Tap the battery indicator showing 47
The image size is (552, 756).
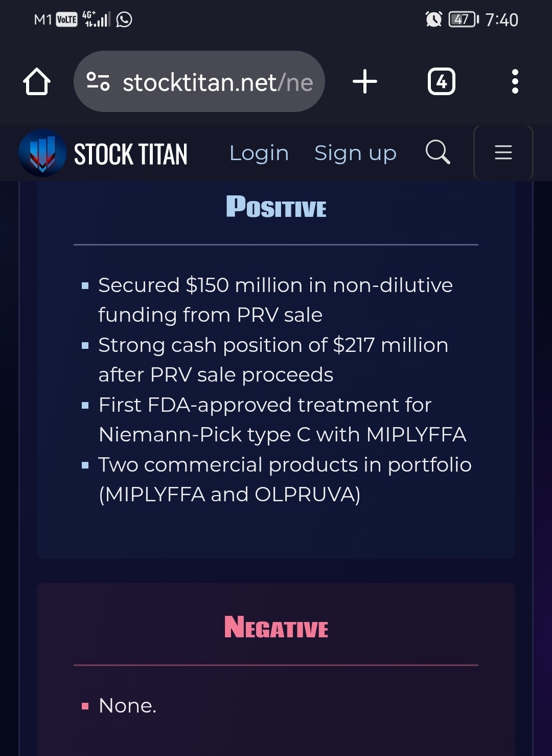click(x=464, y=19)
